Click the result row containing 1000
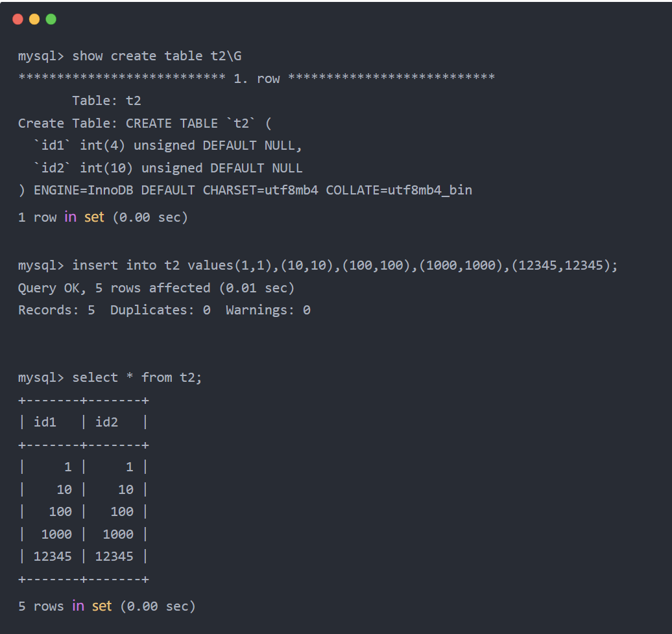 pos(83,534)
